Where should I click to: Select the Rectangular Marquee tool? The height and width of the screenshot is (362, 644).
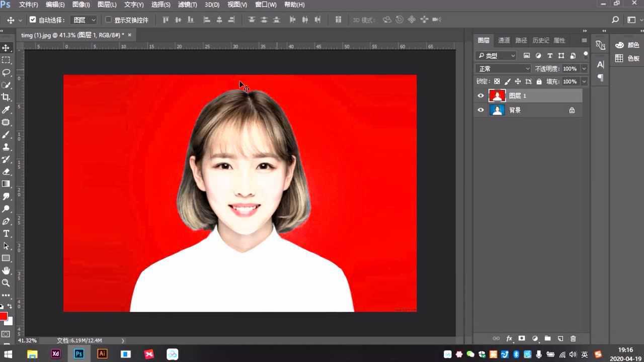point(6,60)
